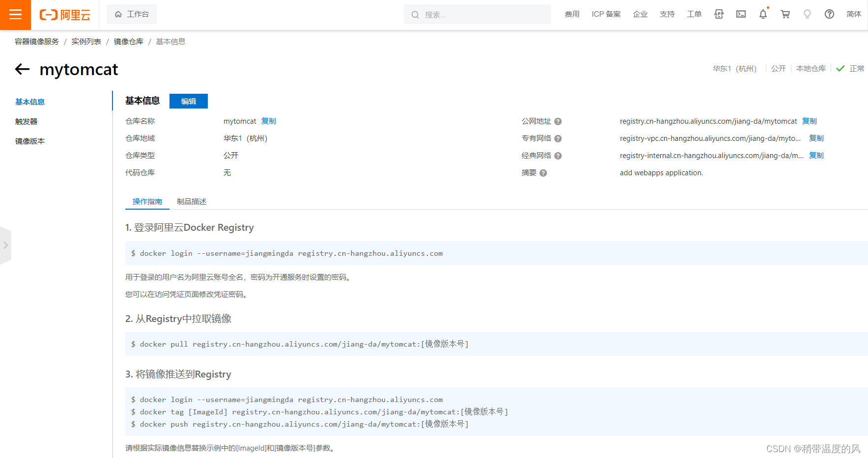Click the back arrow beside mytomcat
The height and width of the screenshot is (458, 868).
coord(22,69)
